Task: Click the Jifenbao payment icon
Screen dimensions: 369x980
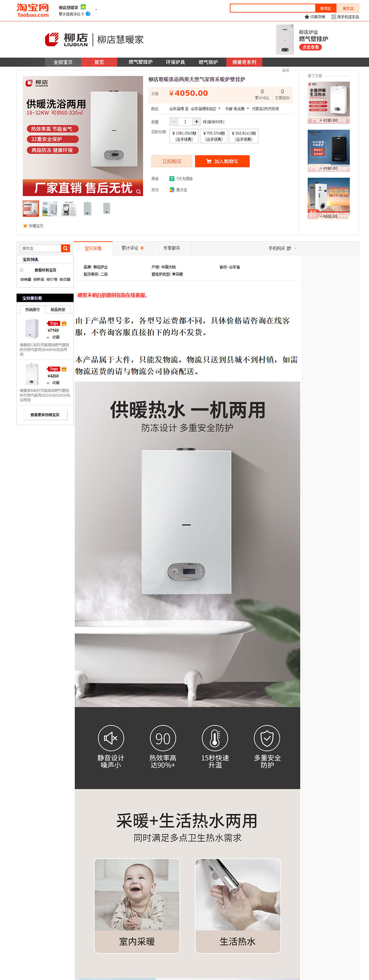Action: click(x=171, y=190)
